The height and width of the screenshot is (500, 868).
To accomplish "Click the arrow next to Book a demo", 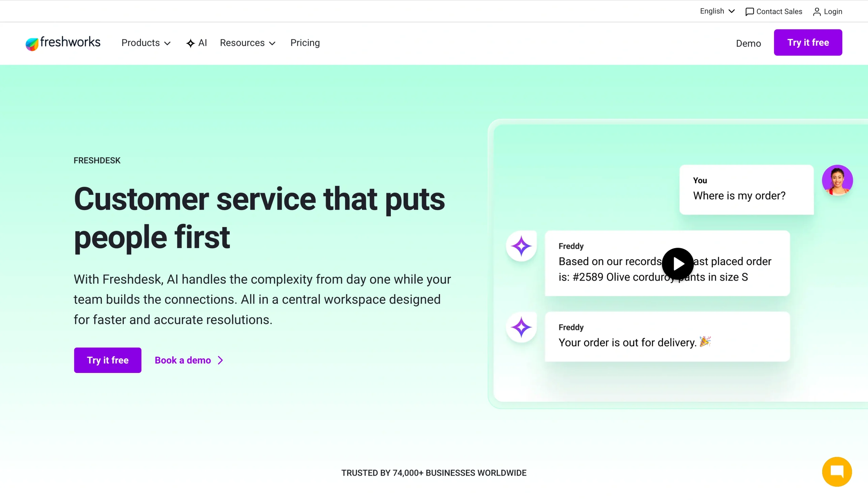I will point(221,360).
